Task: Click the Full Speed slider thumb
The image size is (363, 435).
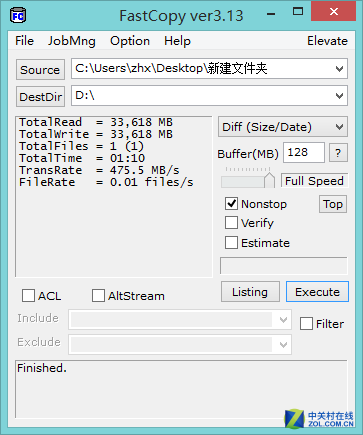Action: pyautogui.click(x=269, y=180)
